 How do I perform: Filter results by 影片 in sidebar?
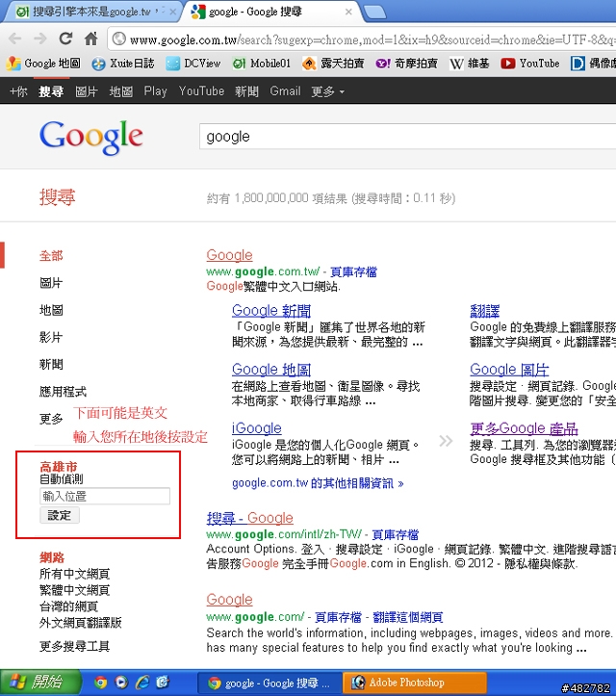[x=51, y=337]
